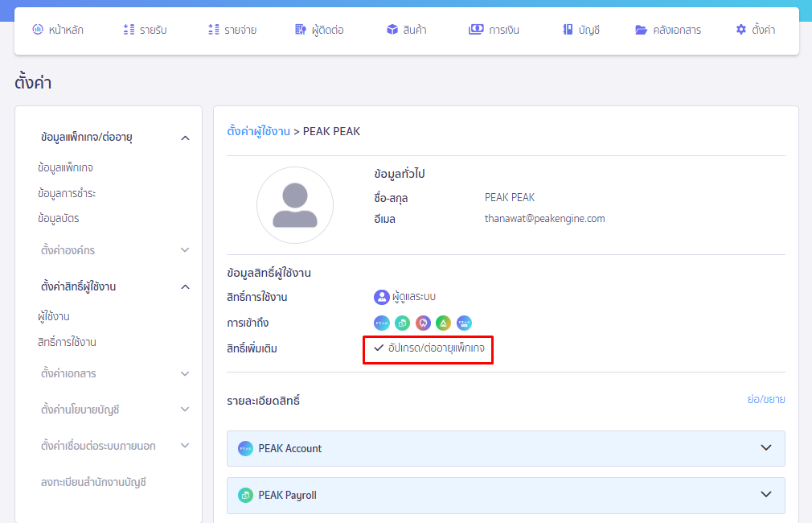Go back via ตั้งค่าผู้ใช้งาน breadcrumb link
Viewport: 812px width, 523px height.
[x=258, y=131]
